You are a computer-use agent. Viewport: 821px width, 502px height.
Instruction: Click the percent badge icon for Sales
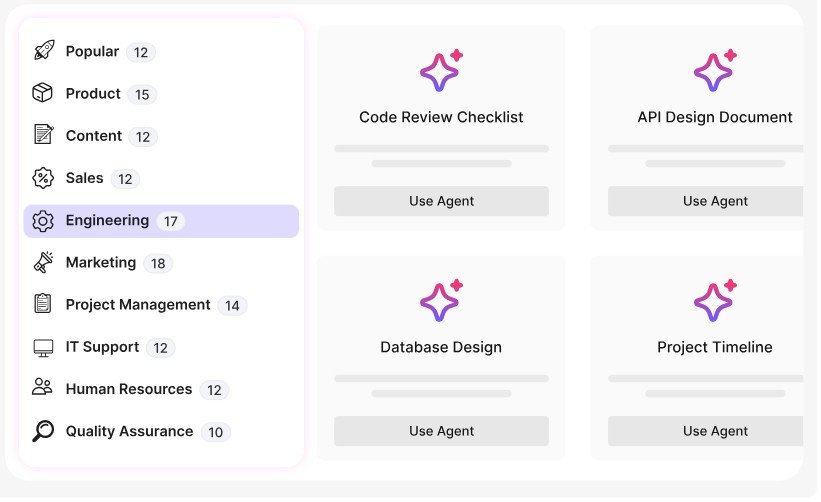pyautogui.click(x=43, y=178)
